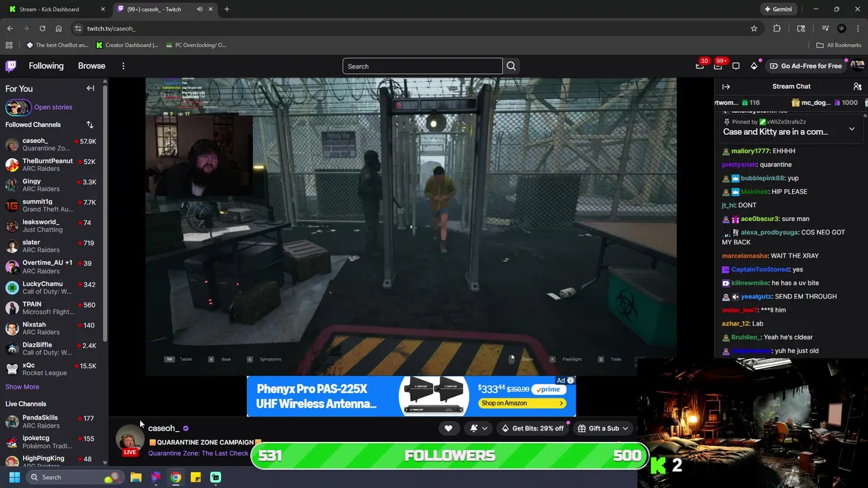Open Prime loot crown with 30 badge
Screen dimensions: 868x488
[x=700, y=66]
